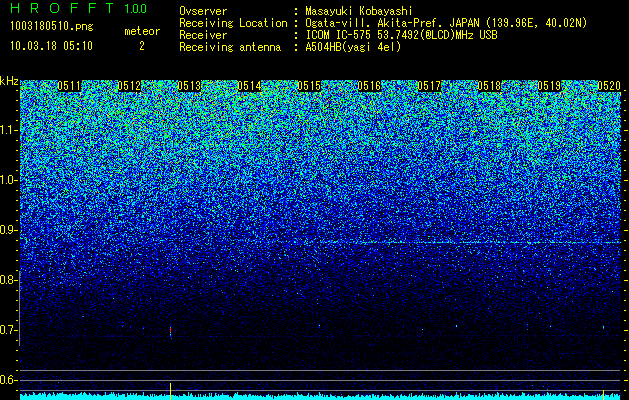Click the A504HB(yagi 4el) antenna text
Viewport: 629px width, 400px height.
[x=353, y=47]
